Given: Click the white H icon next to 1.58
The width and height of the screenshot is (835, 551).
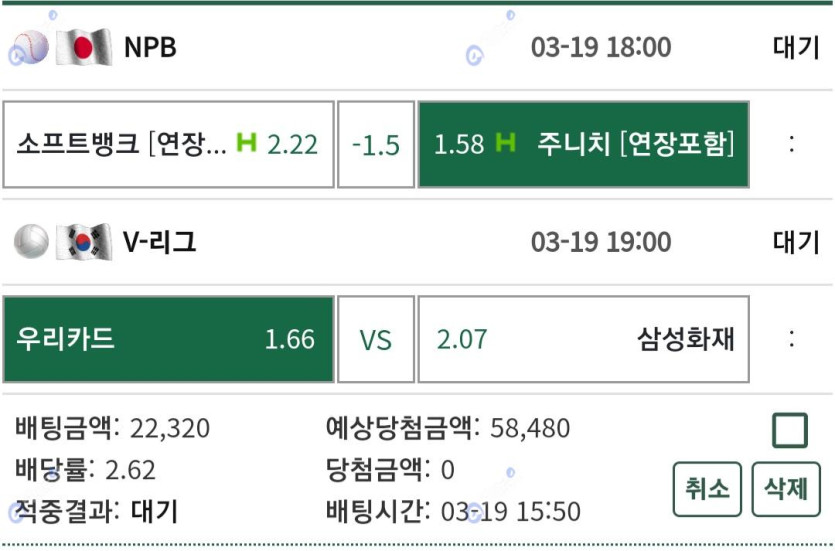Looking at the screenshot, I should coord(506,144).
